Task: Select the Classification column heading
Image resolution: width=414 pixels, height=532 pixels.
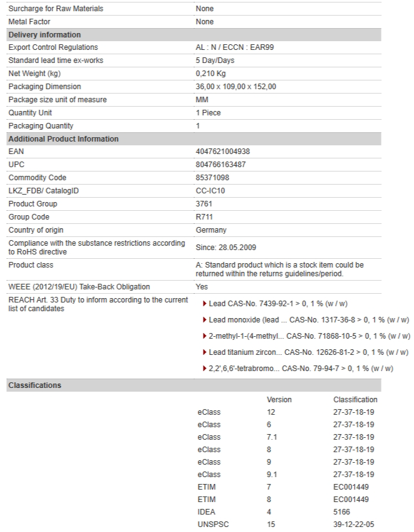Action: pyautogui.click(x=355, y=400)
